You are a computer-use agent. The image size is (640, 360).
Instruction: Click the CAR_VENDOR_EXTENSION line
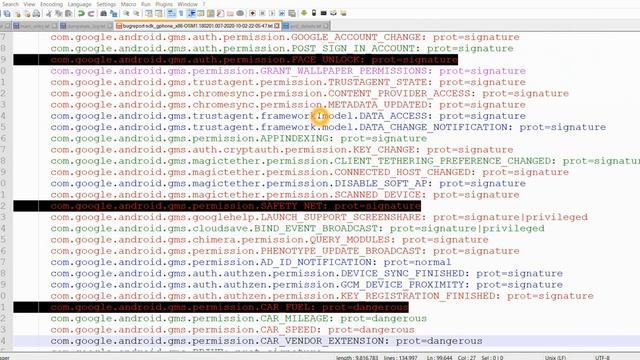pos(267,341)
